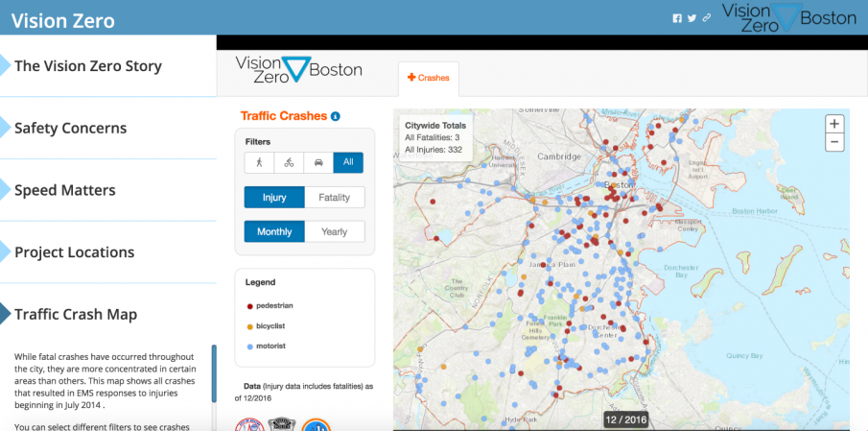
Task: Click 'All Injuries: 332' text
Action: point(434,150)
